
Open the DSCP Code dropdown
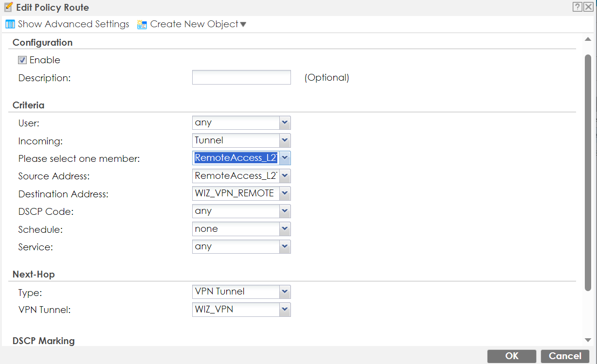285,211
